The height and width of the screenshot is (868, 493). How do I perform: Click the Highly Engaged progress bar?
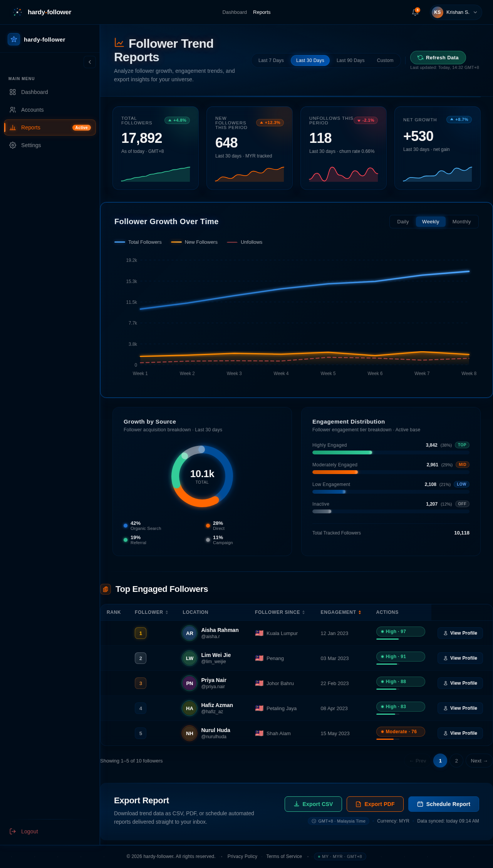coord(391,452)
